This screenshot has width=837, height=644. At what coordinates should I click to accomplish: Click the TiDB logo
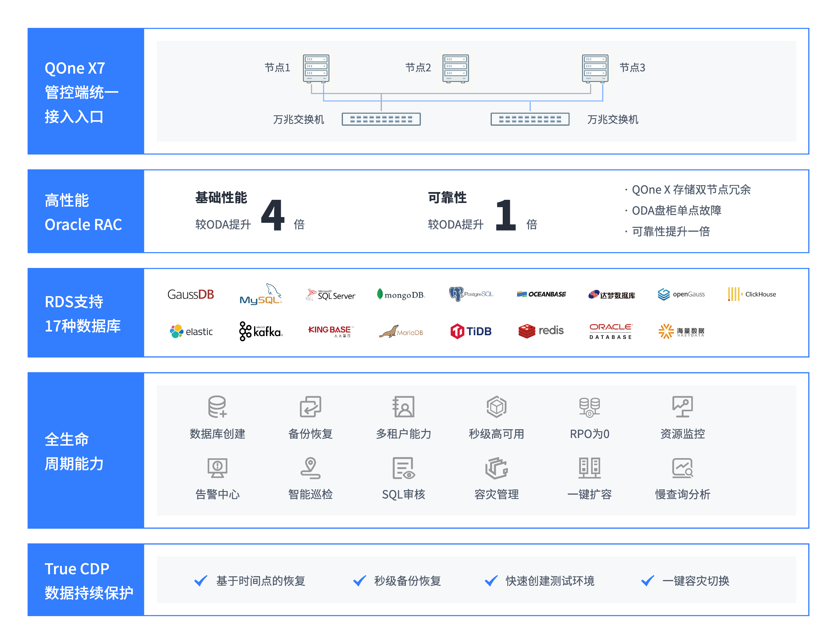click(471, 331)
